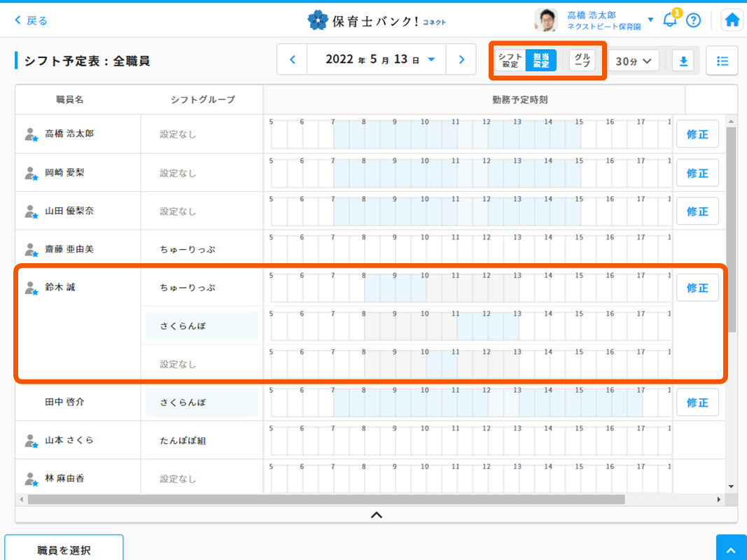Collapse the panel with the up chevron

click(376, 514)
